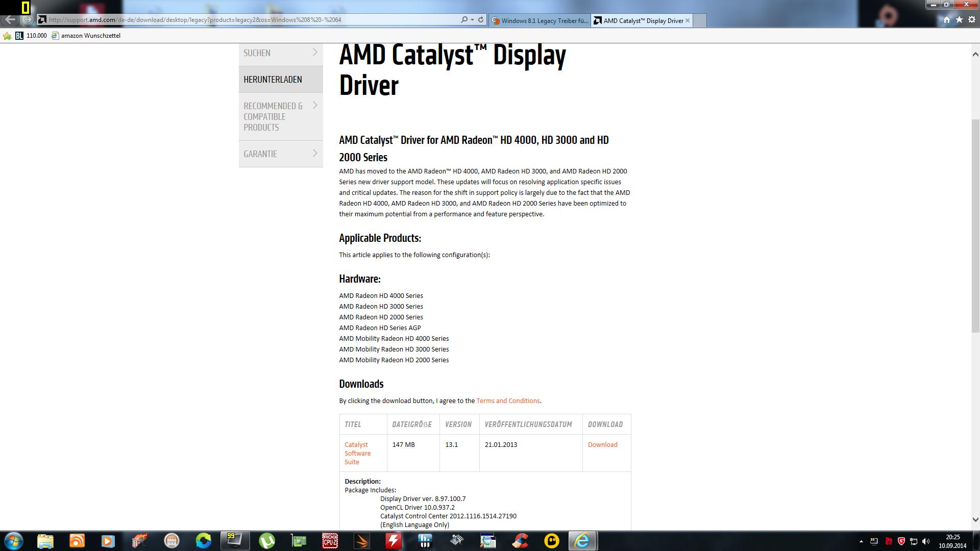980x551 pixels.
Task: Open the Terms and Conditions link
Action: pyautogui.click(x=508, y=401)
